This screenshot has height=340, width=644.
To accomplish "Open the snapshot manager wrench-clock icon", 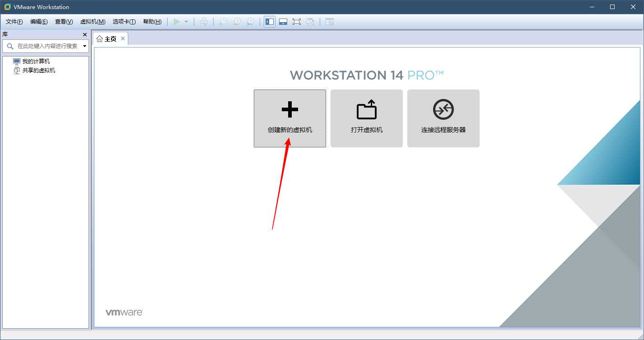I will click(x=250, y=22).
